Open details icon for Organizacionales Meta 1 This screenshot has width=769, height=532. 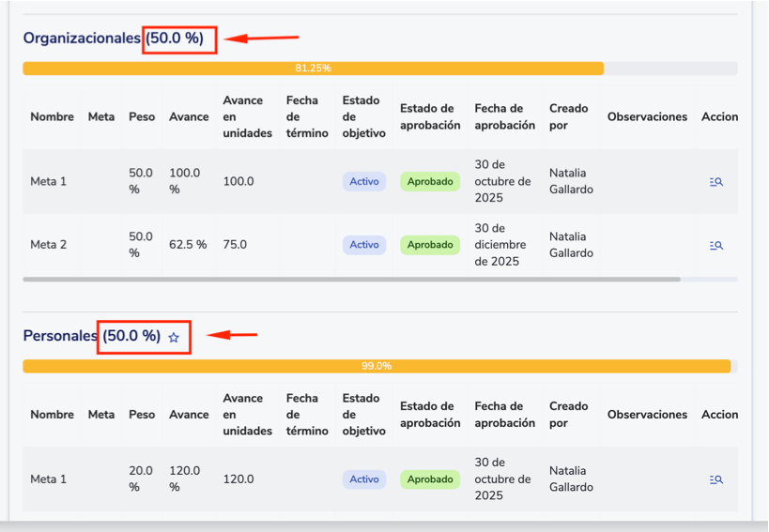click(716, 182)
